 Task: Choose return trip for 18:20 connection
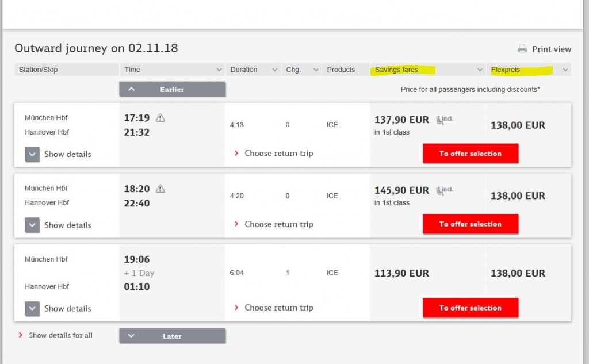pyautogui.click(x=278, y=224)
